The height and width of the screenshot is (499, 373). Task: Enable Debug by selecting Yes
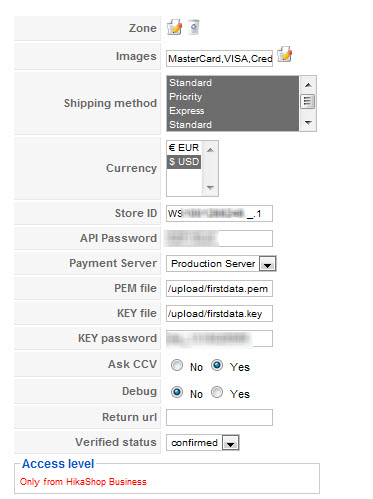coord(217,392)
